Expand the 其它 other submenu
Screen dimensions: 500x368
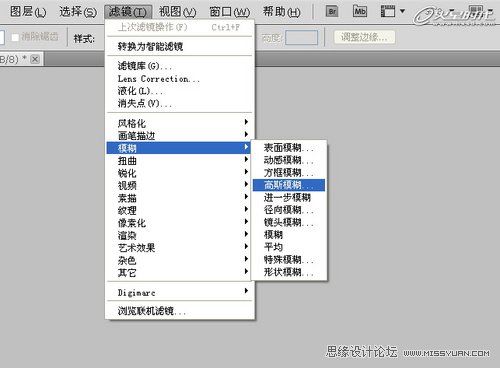click(x=178, y=272)
